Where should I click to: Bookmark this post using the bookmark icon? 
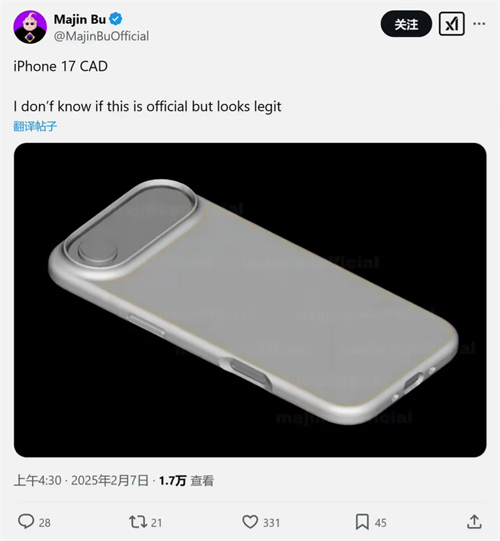[362, 522]
